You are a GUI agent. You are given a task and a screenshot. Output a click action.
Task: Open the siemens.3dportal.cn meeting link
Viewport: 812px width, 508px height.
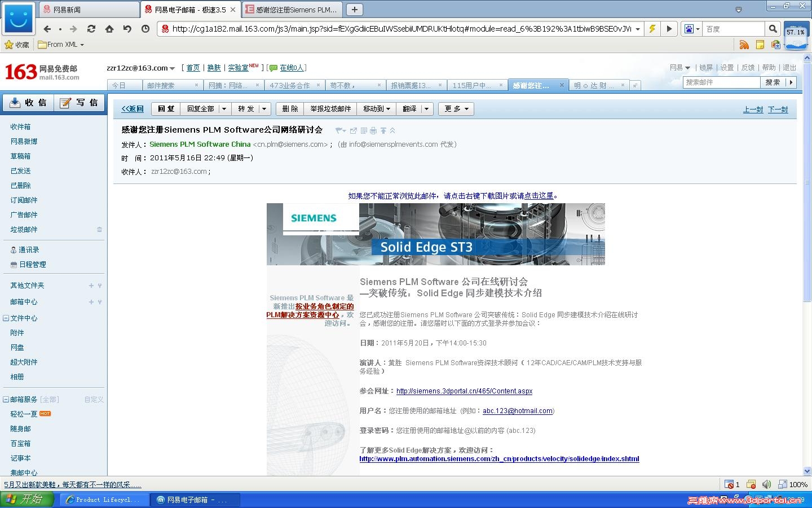click(x=464, y=391)
